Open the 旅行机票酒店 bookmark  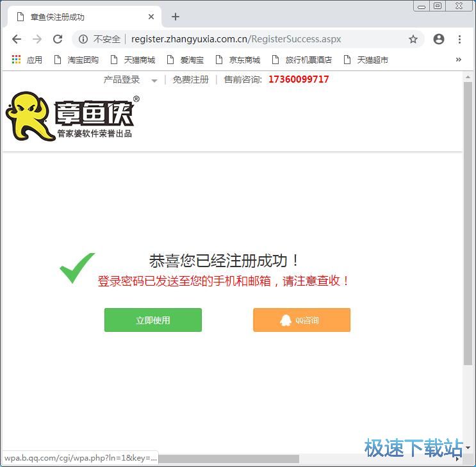(x=302, y=60)
